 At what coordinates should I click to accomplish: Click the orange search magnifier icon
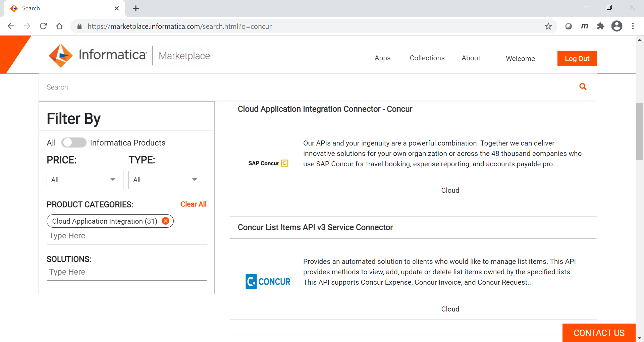click(583, 87)
